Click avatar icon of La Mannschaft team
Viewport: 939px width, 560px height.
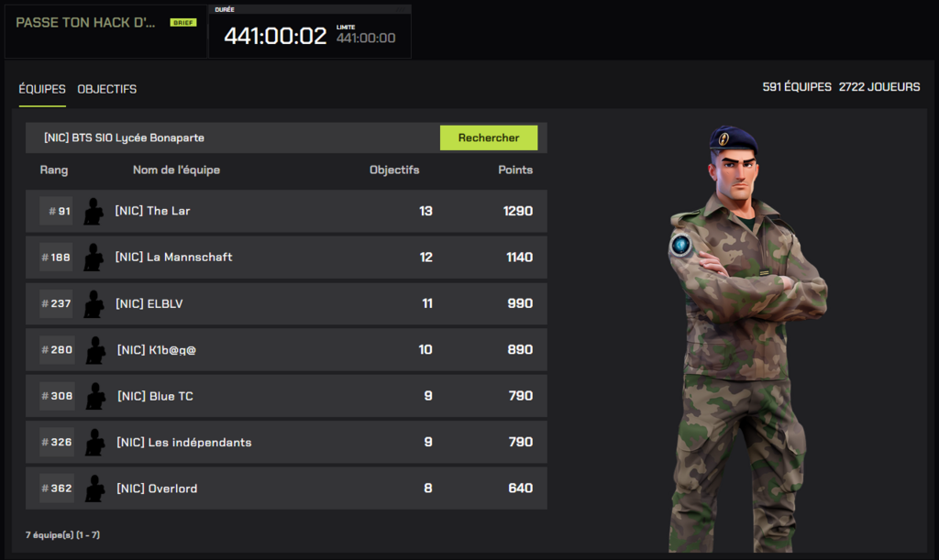point(93,258)
